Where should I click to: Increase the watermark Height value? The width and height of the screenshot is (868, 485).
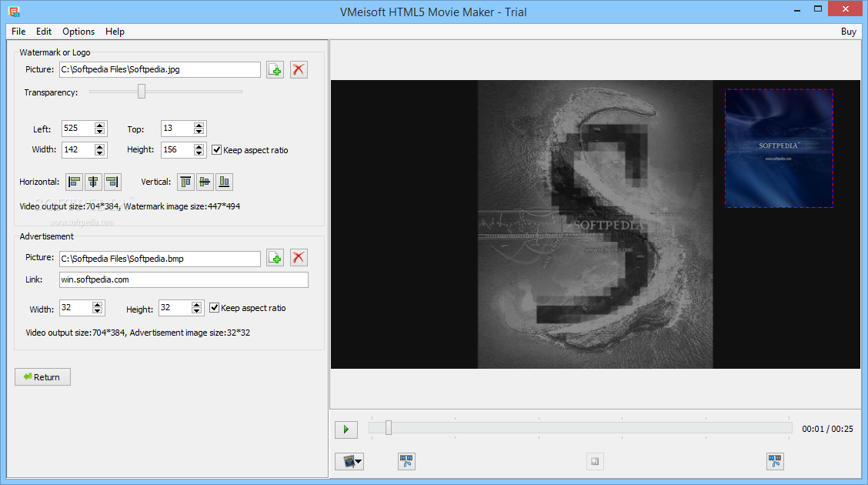[x=199, y=147]
